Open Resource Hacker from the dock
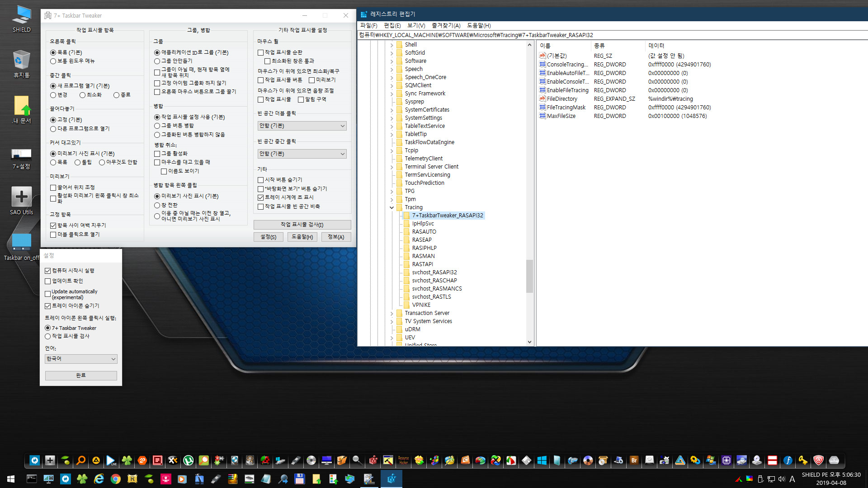 click(x=403, y=460)
